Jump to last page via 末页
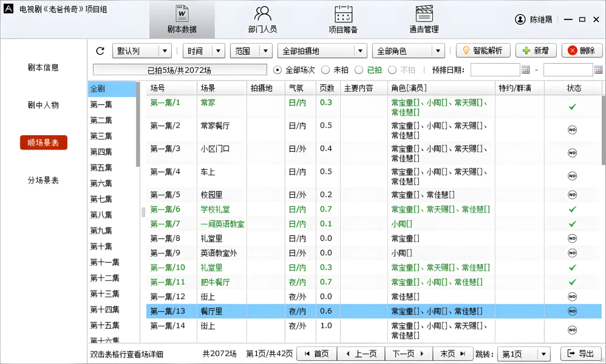This screenshot has width=606, height=364. (x=453, y=354)
